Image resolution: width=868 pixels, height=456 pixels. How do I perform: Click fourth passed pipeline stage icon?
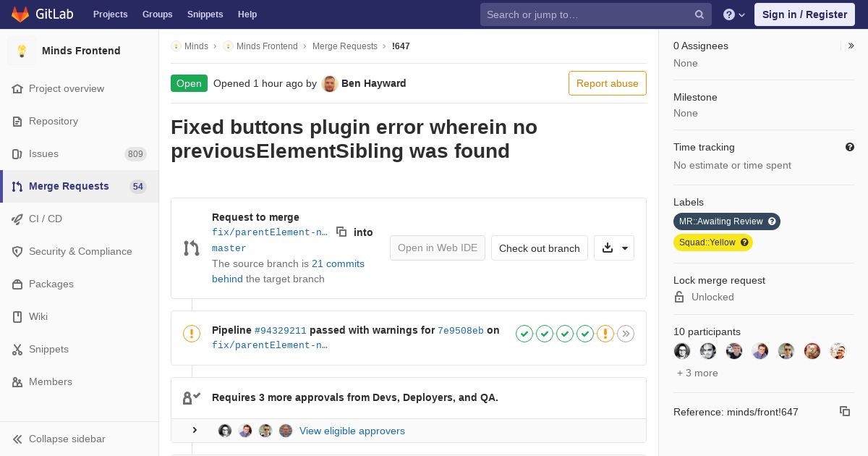point(585,334)
